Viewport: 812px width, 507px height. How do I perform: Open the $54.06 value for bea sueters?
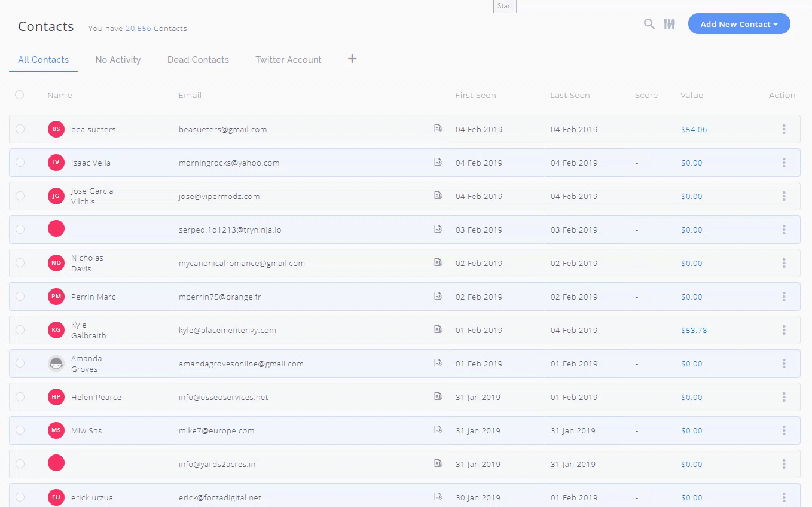(694, 129)
